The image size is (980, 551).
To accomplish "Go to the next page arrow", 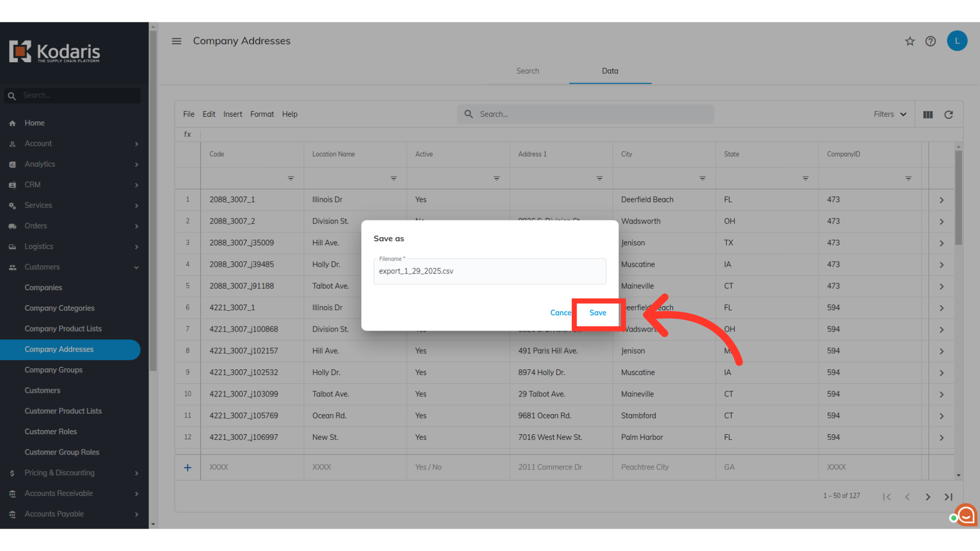I will coord(928,497).
